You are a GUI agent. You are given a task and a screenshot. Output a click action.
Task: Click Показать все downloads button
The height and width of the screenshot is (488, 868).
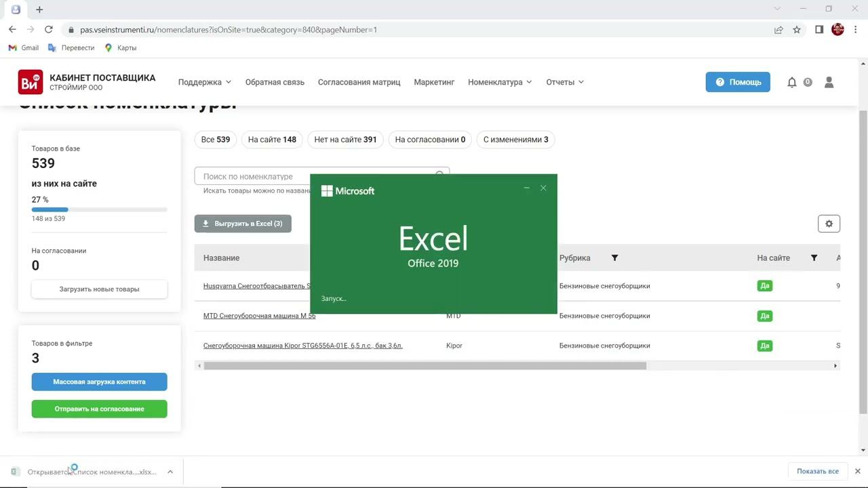[818, 472]
